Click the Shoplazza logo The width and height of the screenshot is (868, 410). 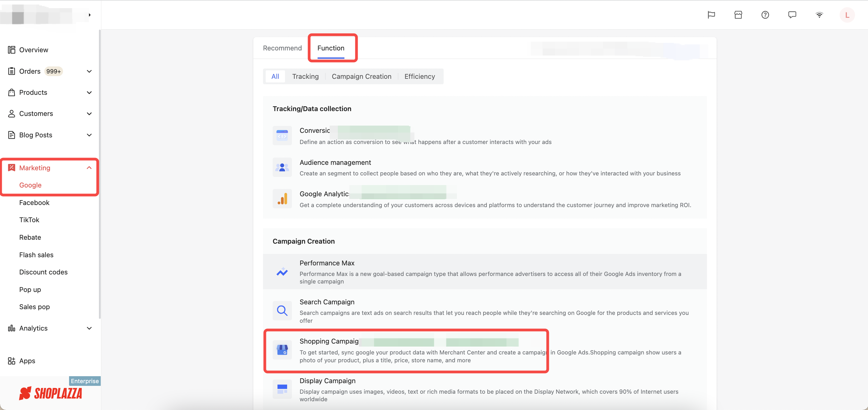[51, 393]
